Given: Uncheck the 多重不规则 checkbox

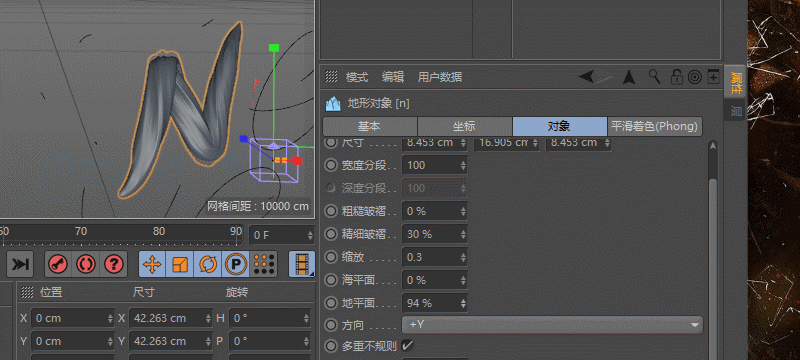Looking at the screenshot, I should [x=407, y=346].
